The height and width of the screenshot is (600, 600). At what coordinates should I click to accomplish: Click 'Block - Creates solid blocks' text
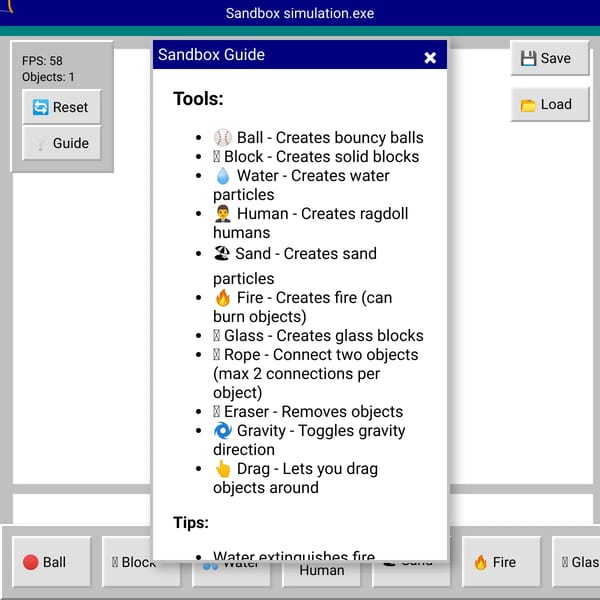(321, 157)
